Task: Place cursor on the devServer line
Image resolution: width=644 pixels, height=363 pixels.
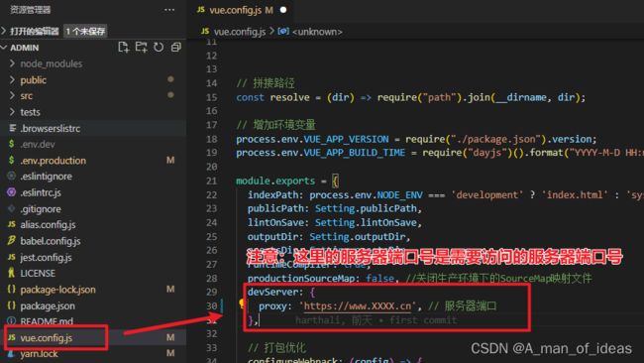Action: point(281,293)
